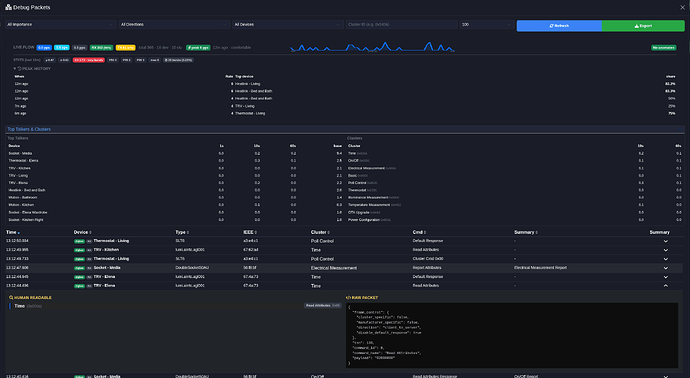
Task: Click the magnifier icon next to HUMAN READABLE
Action: 11,297
